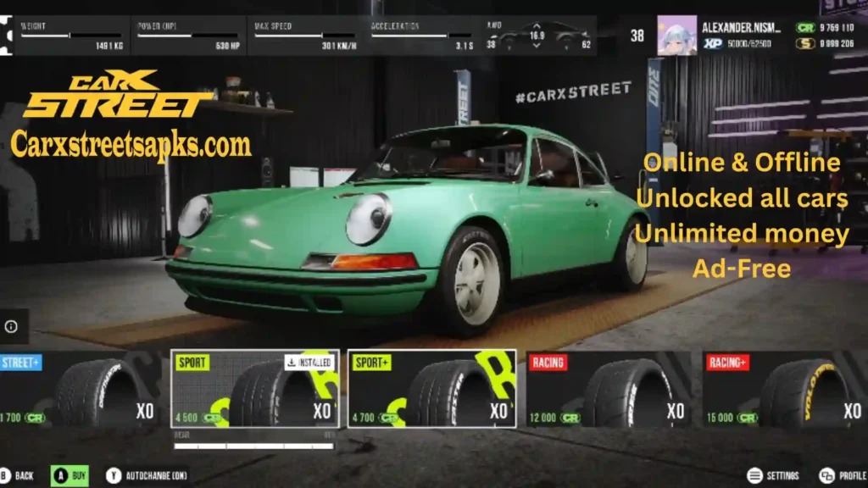Click the Max Speed stat panel
This screenshot has width=868, height=488.
pos(305,36)
